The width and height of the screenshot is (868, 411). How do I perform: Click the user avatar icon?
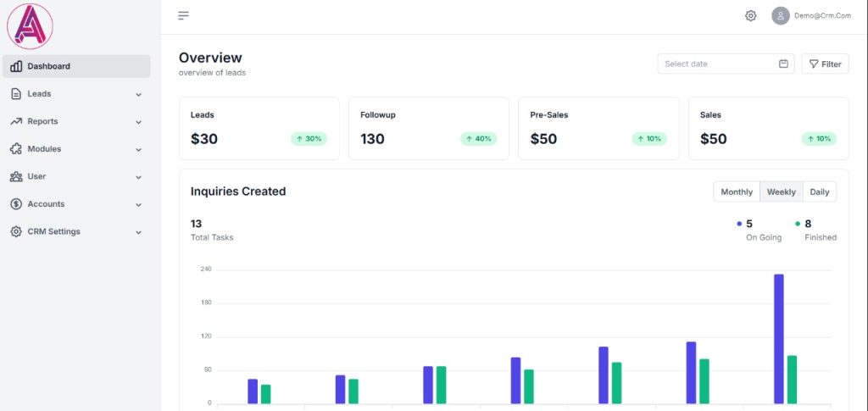click(780, 15)
